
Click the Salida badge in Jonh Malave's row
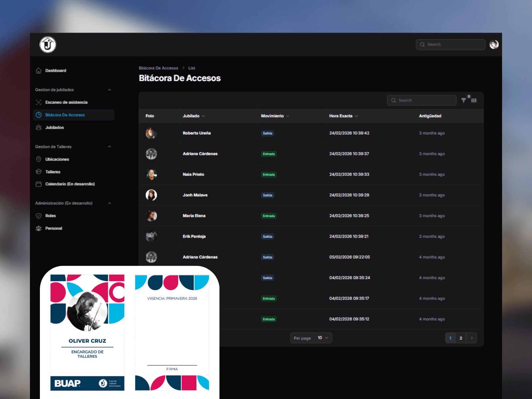[x=268, y=195]
